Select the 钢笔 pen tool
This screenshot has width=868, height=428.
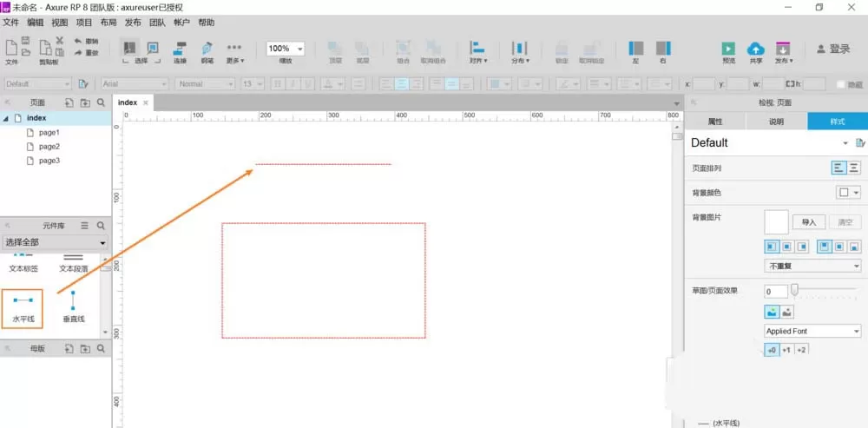tap(207, 53)
